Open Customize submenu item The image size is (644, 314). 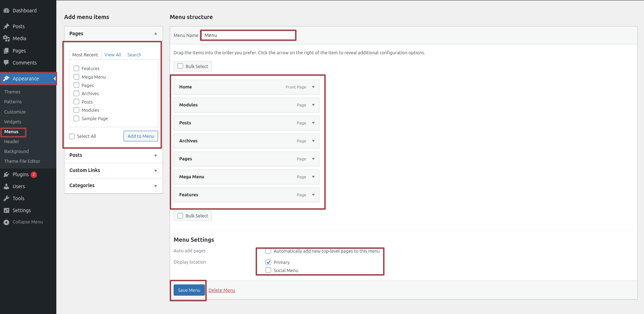pyautogui.click(x=15, y=112)
